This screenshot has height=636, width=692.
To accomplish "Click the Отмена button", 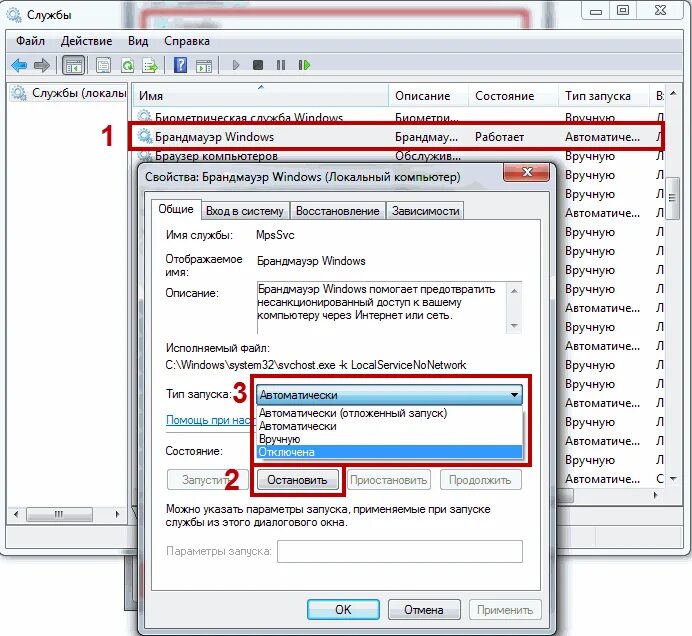I will click(424, 610).
